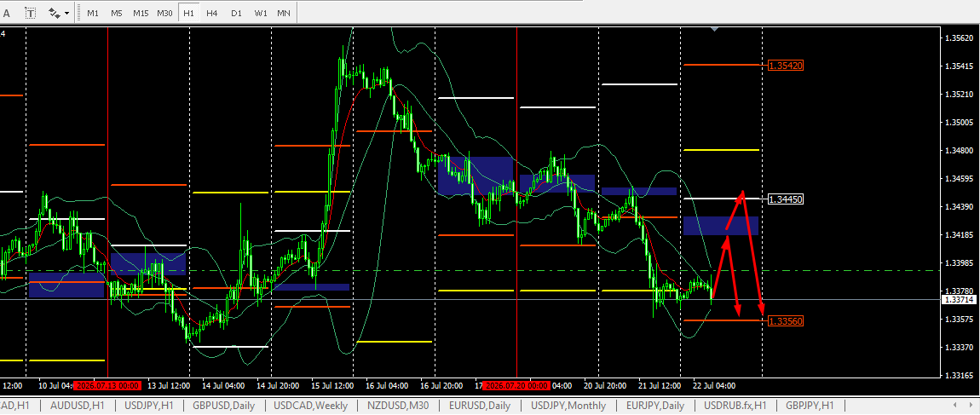The image size is (980, 415).
Task: Click the 1.35420 orange level label
Action: pyautogui.click(x=786, y=65)
